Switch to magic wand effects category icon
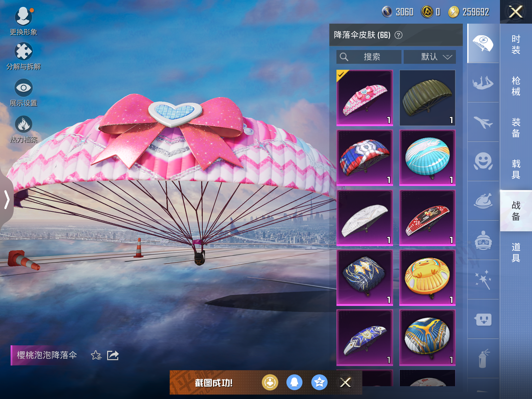 tap(483, 280)
